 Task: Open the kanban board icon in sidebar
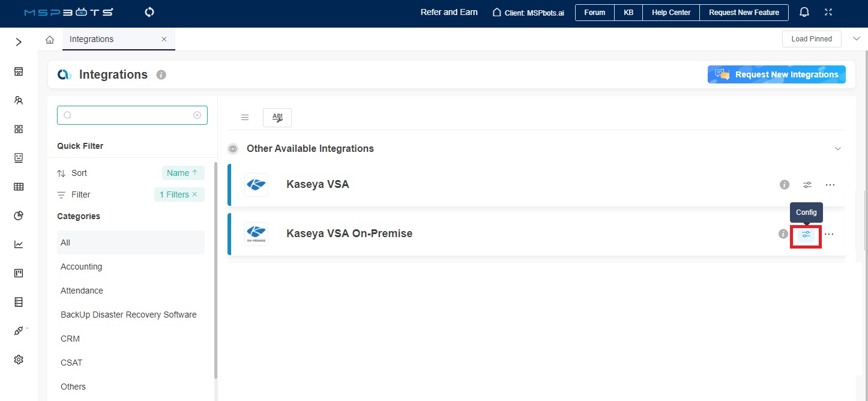tap(19, 273)
